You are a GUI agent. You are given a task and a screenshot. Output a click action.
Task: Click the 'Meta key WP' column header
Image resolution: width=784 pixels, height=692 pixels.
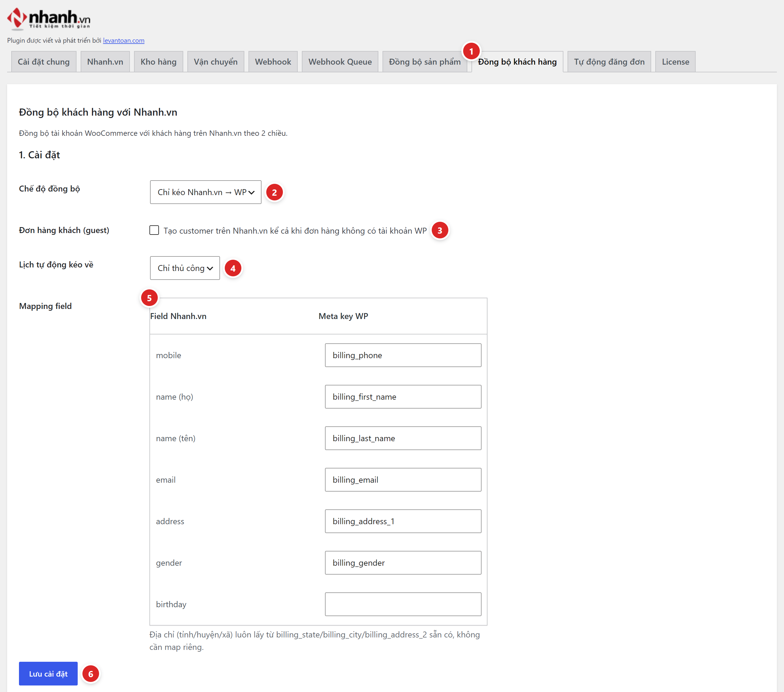pos(343,316)
